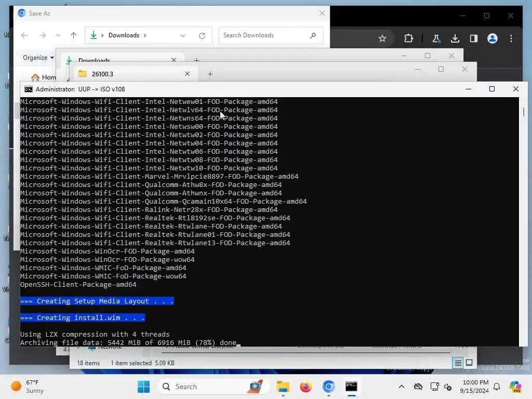Open the Copilot preview icon
The height and width of the screenshot is (399, 532).
tap(515, 387)
